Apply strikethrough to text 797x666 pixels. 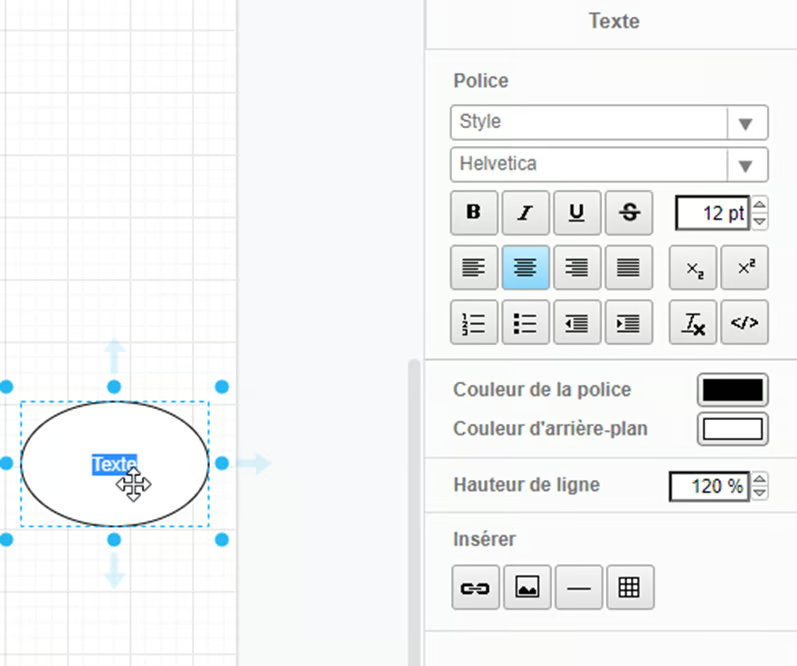pos(628,213)
